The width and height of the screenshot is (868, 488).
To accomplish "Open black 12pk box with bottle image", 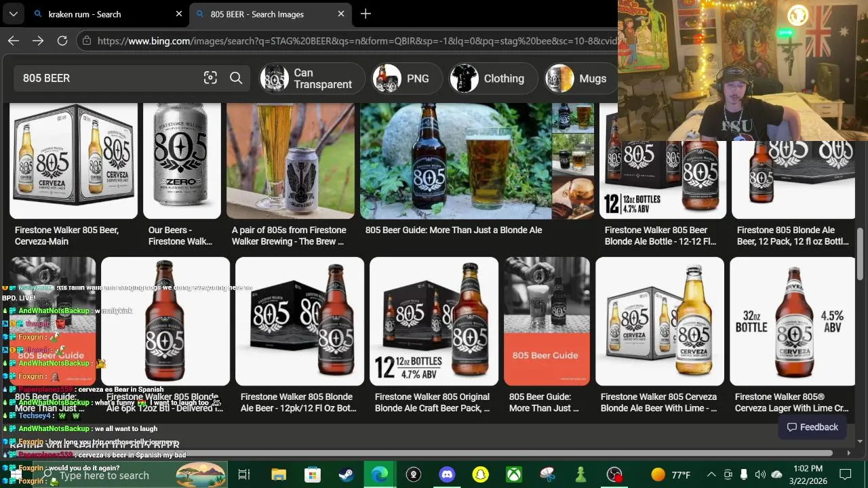I will click(300, 321).
